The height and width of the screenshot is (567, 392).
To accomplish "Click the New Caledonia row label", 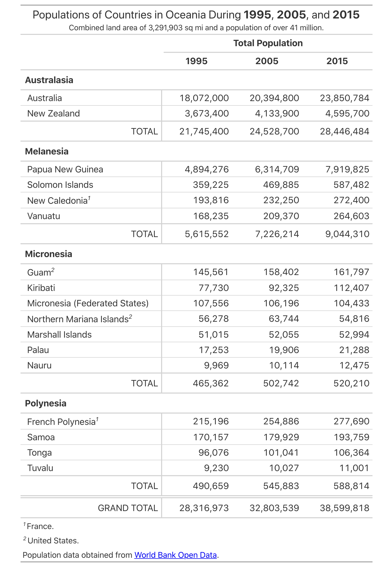I will 57,201.
